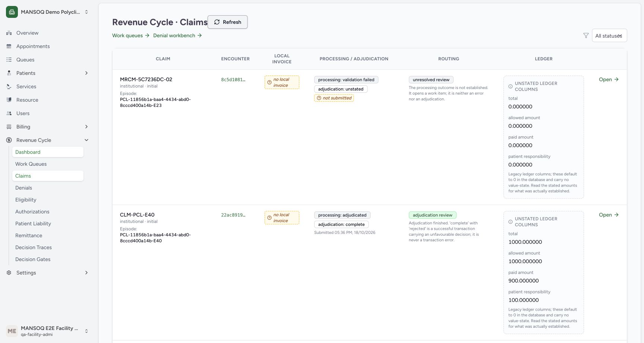Viewport: 644px width, 343px height.
Task: Expand the Settings menu chevron
Action: [x=86, y=273]
